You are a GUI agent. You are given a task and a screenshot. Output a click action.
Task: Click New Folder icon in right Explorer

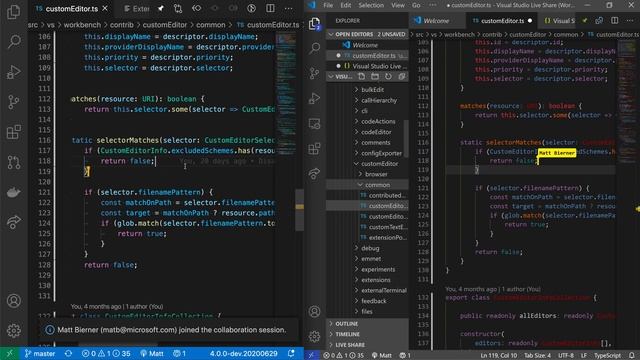coord(375,76)
